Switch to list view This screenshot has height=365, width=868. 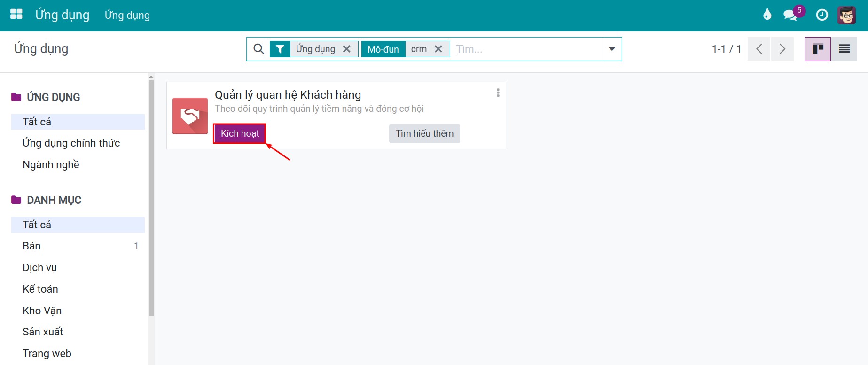click(x=844, y=49)
